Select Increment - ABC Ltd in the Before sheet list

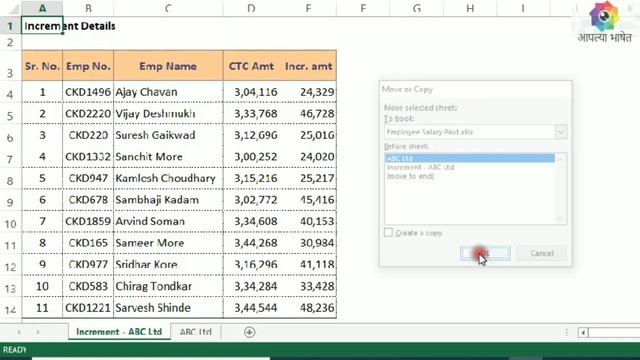tap(470, 167)
